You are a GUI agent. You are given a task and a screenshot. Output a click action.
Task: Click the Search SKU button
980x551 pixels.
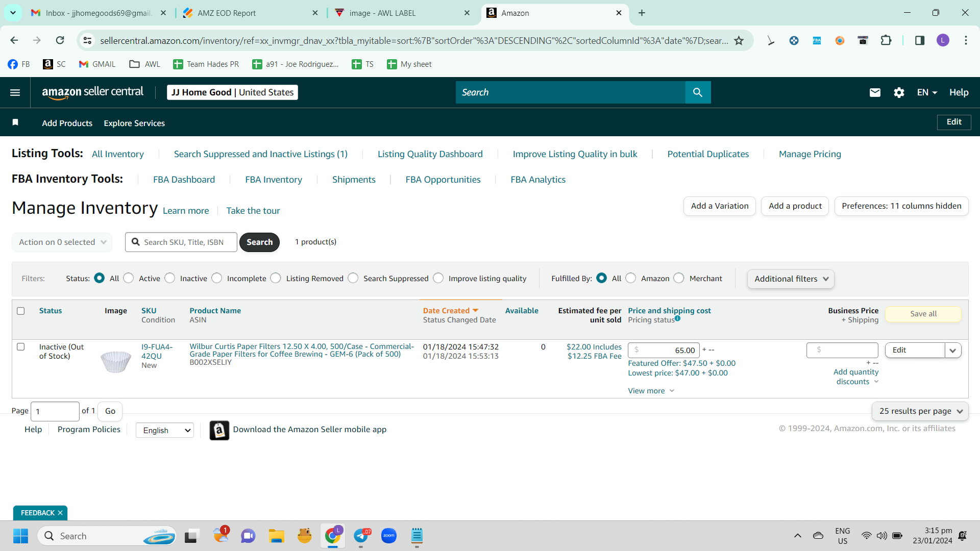pos(259,242)
